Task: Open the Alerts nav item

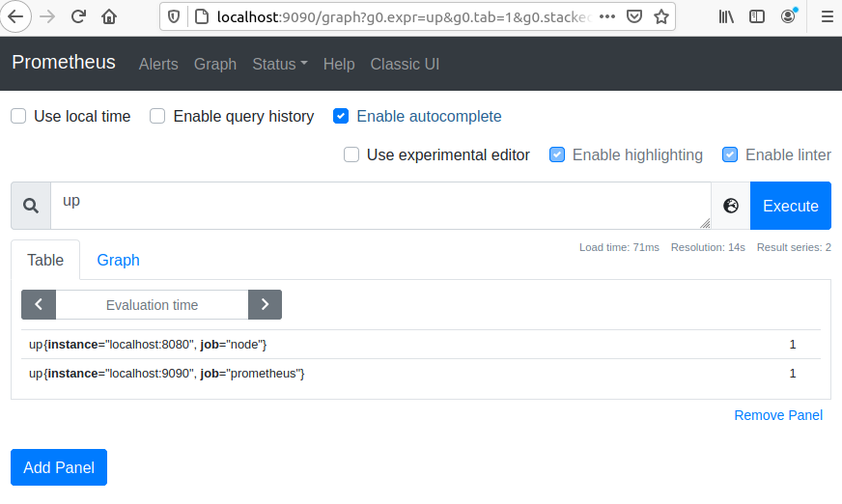Action: tap(158, 64)
